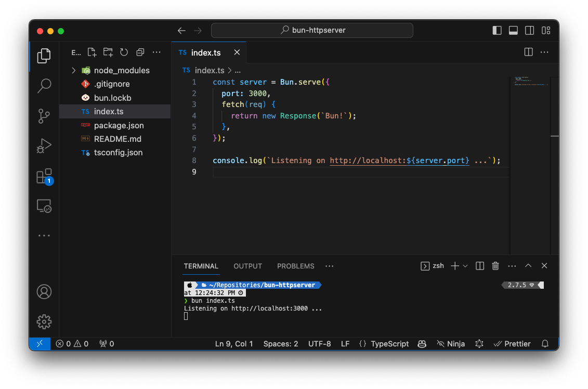The image size is (588, 389).
Task: Expand the node_modules folder
Action: [115, 71]
